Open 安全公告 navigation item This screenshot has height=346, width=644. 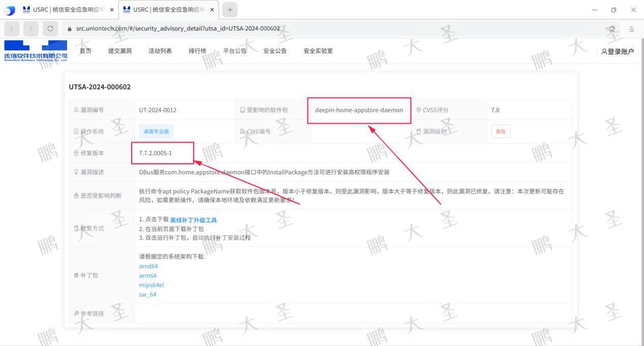(275, 51)
